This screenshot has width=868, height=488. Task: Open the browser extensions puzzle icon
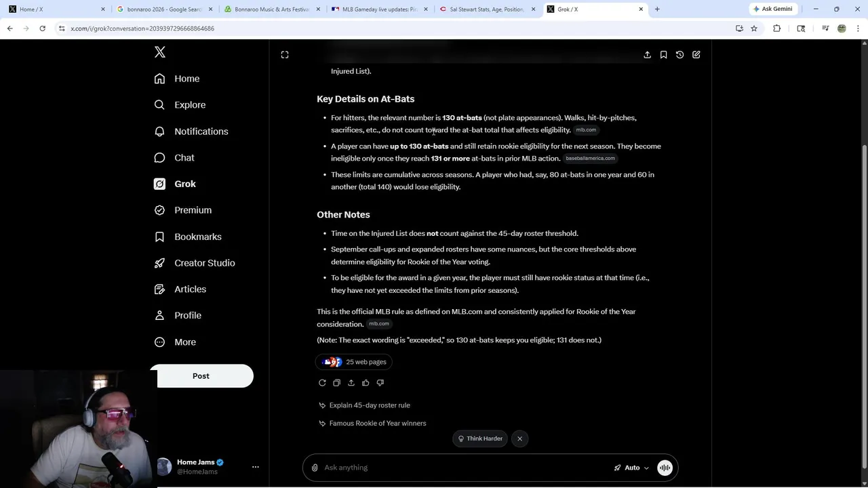(x=777, y=28)
